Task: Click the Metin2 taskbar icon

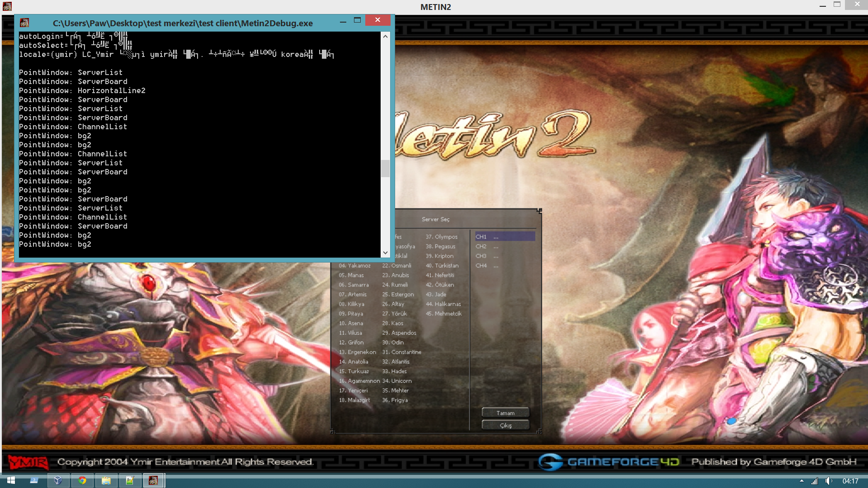Action: click(154, 480)
